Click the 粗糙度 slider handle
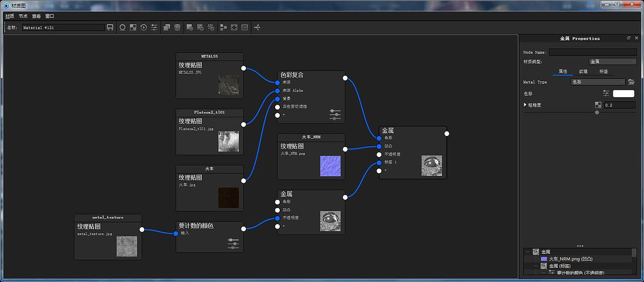 (x=597, y=112)
